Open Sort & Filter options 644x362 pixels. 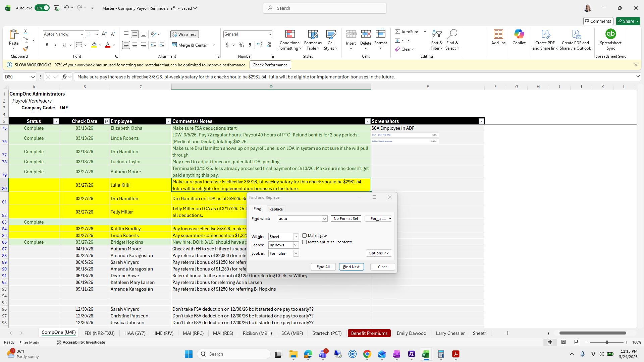(x=437, y=40)
